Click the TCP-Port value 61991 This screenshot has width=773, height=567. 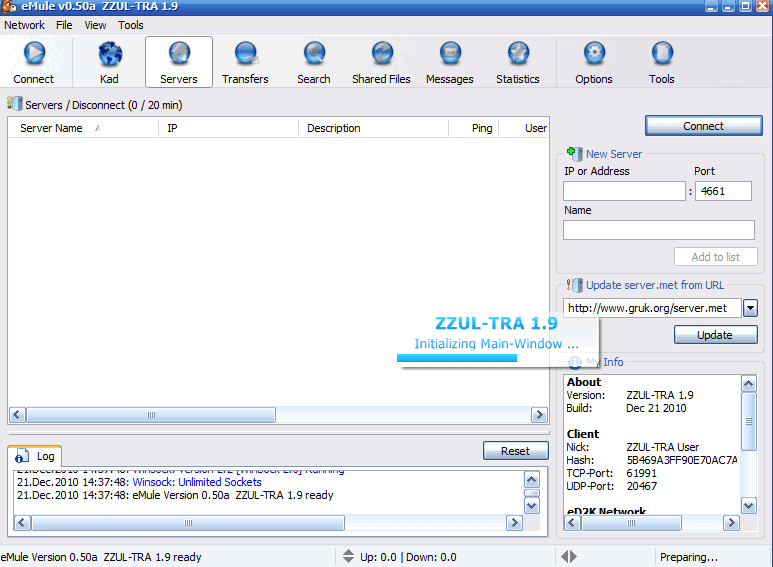[x=641, y=473]
